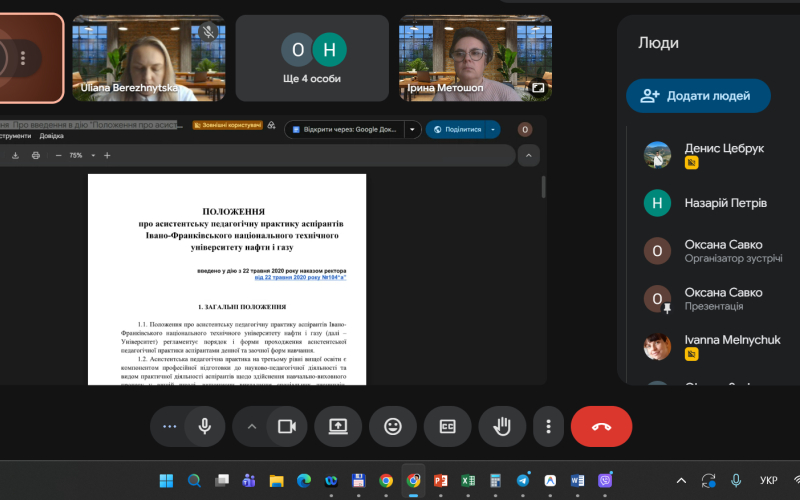Show hidden tray icons chevron
The width and height of the screenshot is (800, 500).
click(681, 481)
